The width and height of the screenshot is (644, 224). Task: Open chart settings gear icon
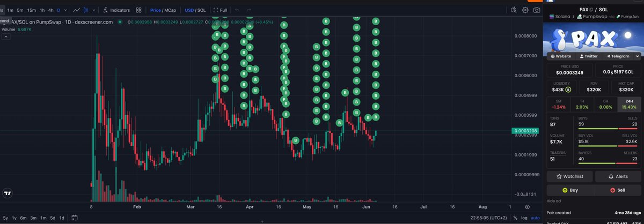click(525, 10)
